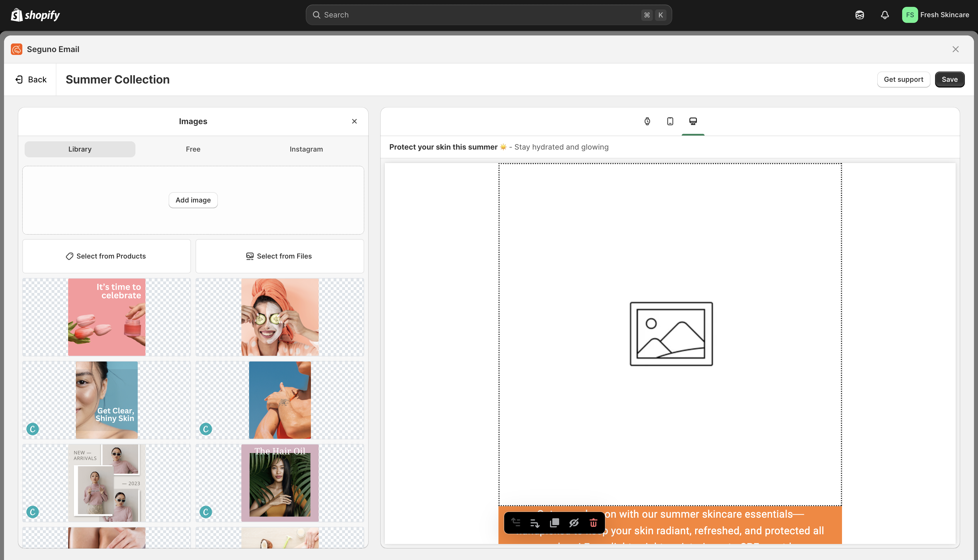Open the notifications bell

click(x=884, y=15)
